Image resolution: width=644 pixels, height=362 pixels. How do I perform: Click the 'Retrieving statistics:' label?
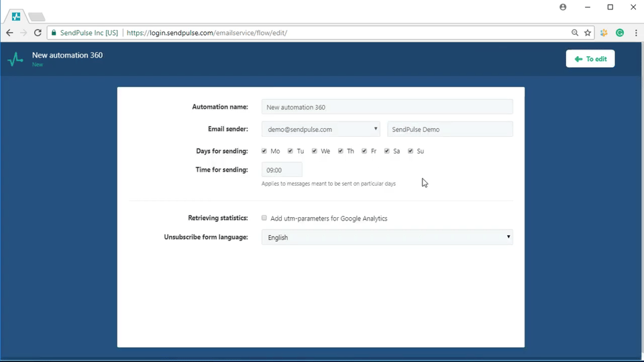click(217, 218)
